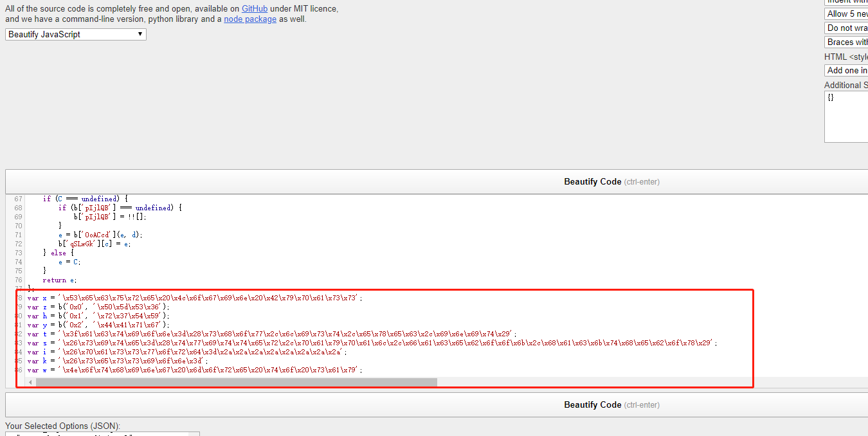Click the 'var i =' hex string line
Viewport: 868px width, 436px height.
pos(187,352)
